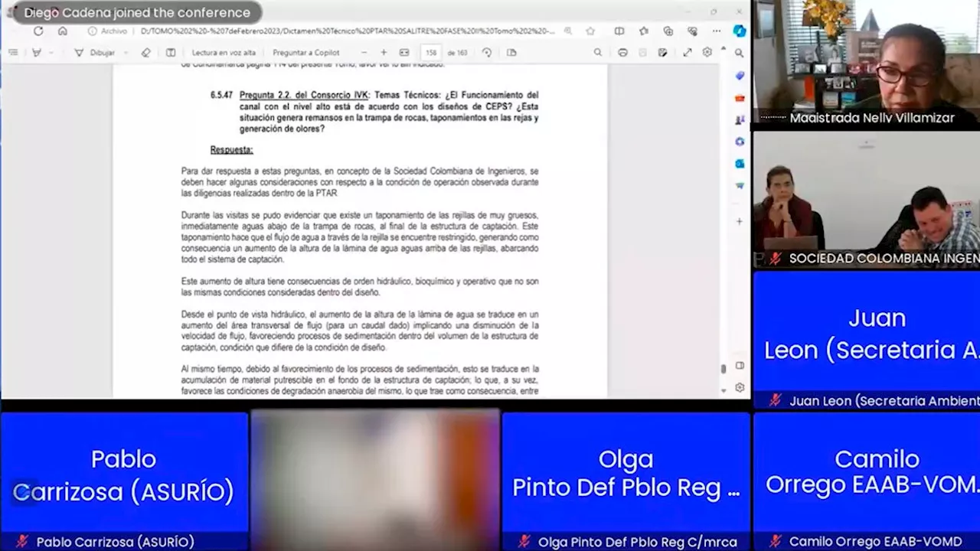Open split screen view in Edge

pos(619,31)
